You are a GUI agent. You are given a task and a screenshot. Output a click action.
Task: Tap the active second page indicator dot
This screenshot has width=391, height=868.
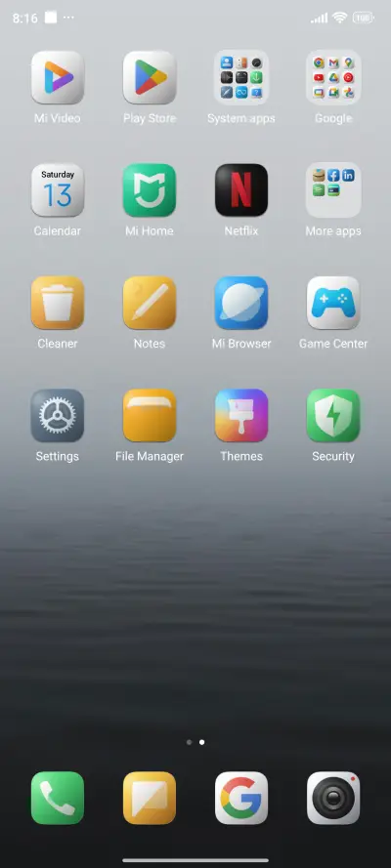click(201, 742)
